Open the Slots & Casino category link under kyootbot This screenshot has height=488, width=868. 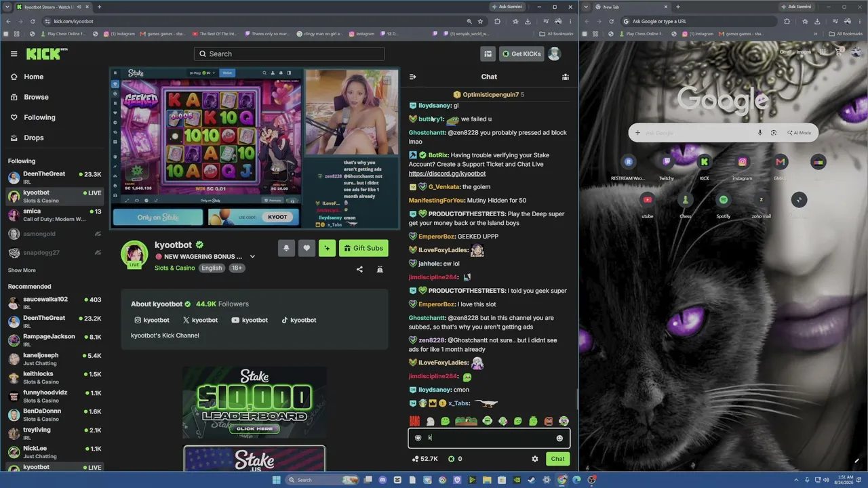(174, 268)
